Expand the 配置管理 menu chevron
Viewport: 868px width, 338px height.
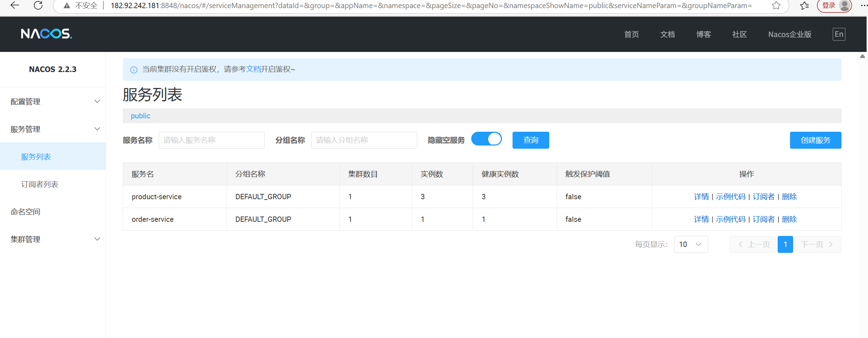97,101
